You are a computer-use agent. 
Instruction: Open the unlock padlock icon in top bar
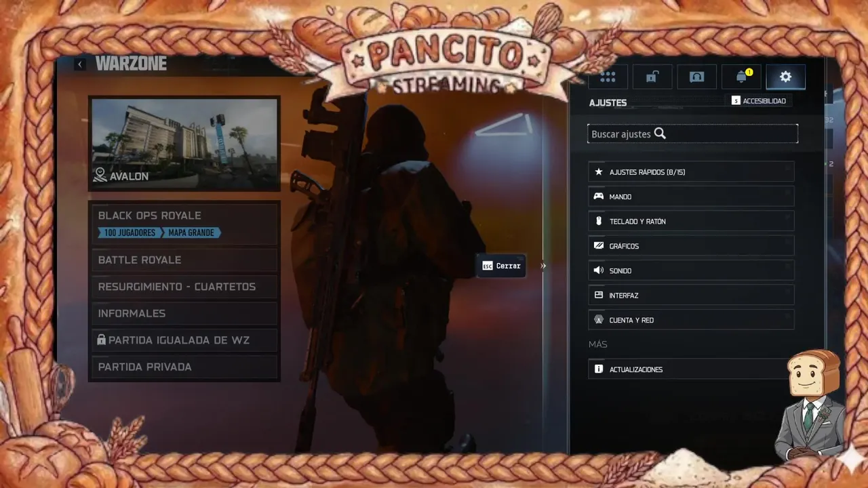pos(652,77)
